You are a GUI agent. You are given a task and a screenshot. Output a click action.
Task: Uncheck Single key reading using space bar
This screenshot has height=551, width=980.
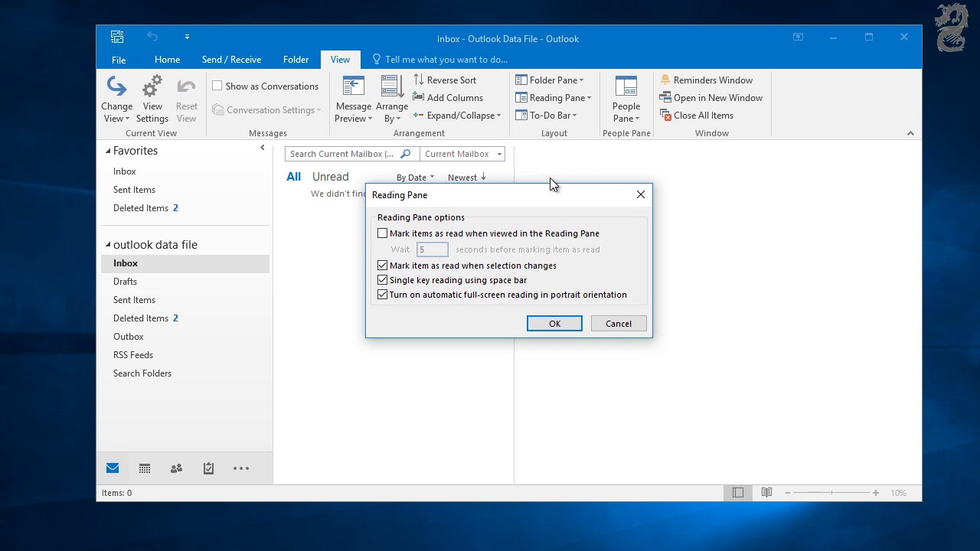pos(383,280)
